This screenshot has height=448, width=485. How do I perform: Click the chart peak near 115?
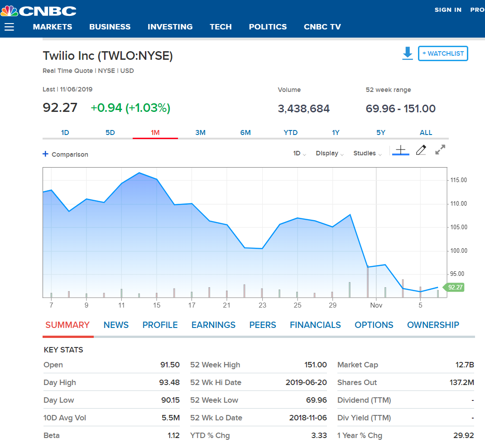139,173
